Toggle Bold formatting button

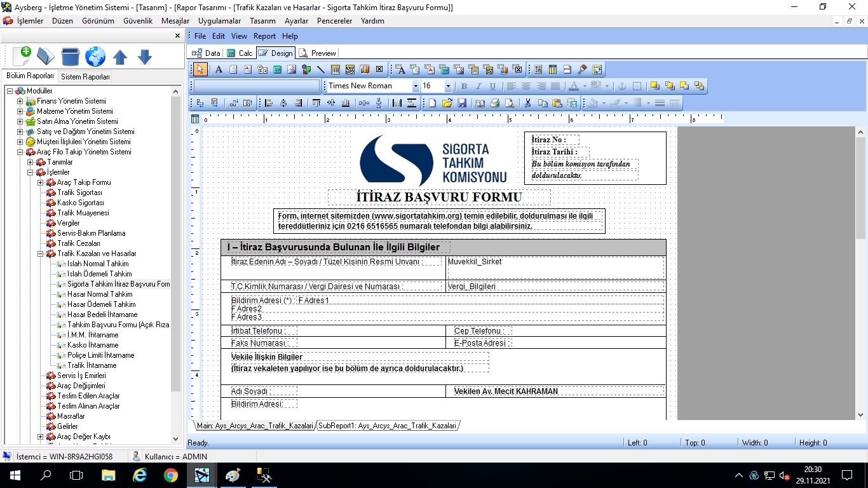click(x=464, y=86)
